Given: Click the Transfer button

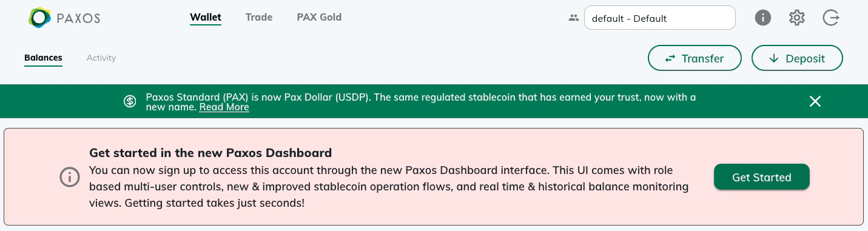Looking at the screenshot, I should click(695, 58).
